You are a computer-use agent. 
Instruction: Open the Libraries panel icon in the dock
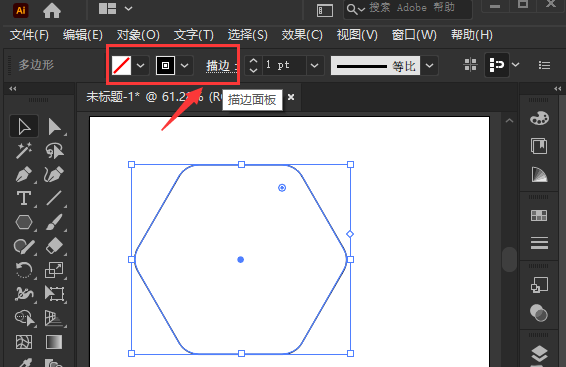(539, 146)
